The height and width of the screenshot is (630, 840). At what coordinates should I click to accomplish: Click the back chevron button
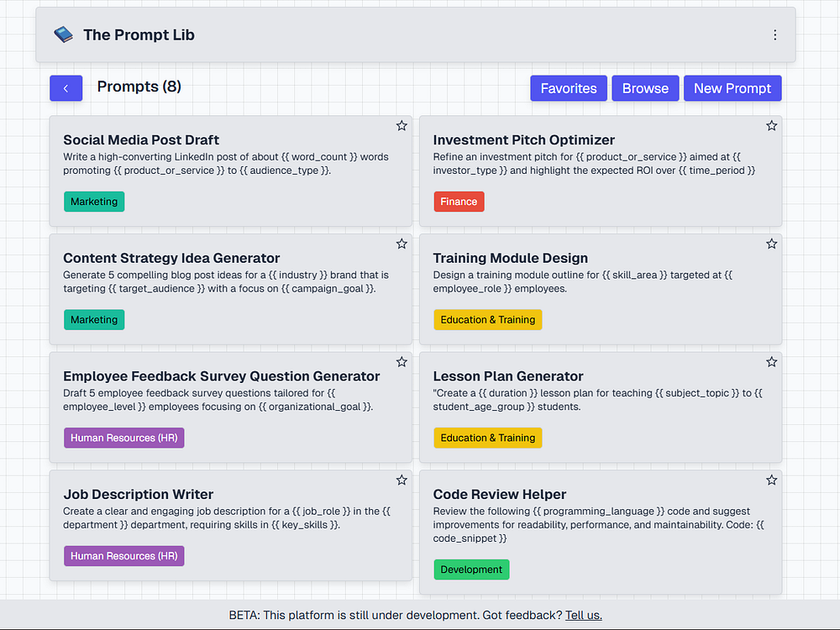tap(66, 88)
